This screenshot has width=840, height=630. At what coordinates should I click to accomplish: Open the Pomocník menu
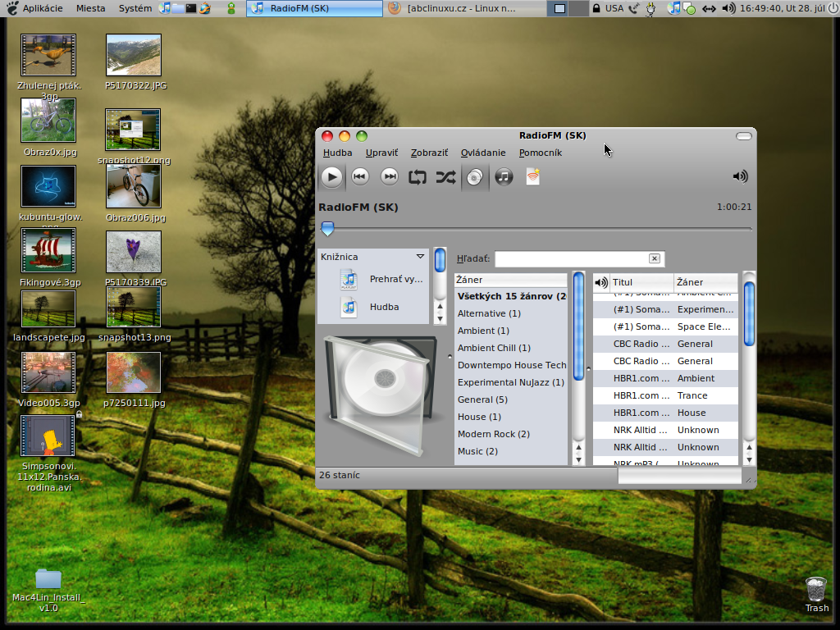pyautogui.click(x=541, y=153)
